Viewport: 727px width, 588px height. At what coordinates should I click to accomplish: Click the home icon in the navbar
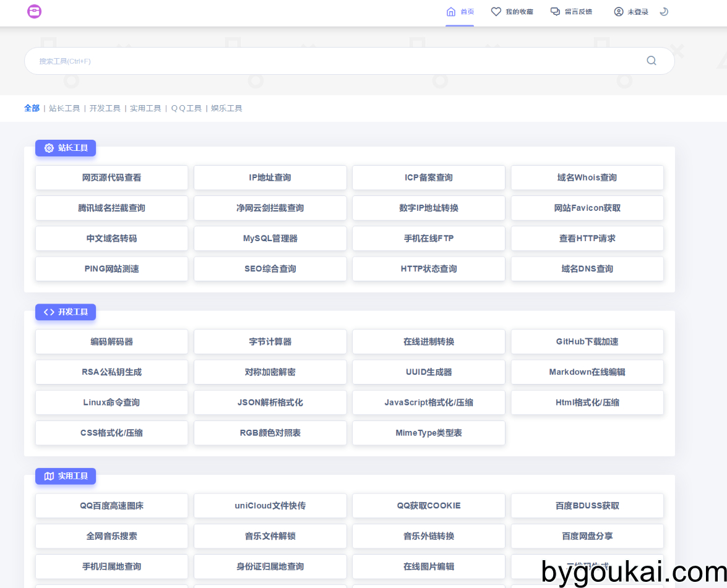450,12
